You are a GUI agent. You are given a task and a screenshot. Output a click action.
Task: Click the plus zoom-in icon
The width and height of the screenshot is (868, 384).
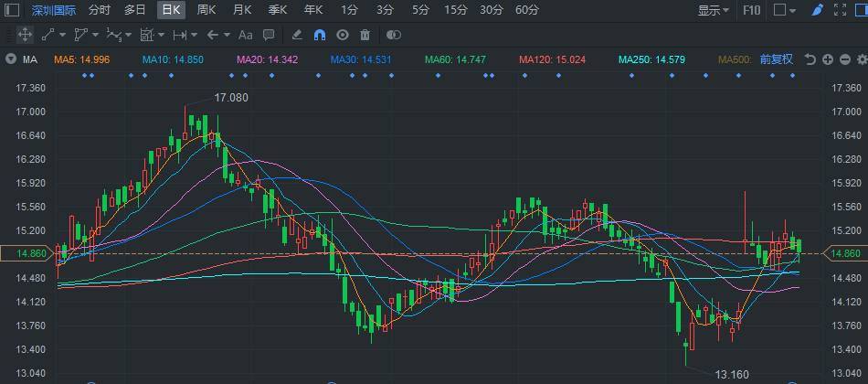pyautogui.click(x=828, y=59)
